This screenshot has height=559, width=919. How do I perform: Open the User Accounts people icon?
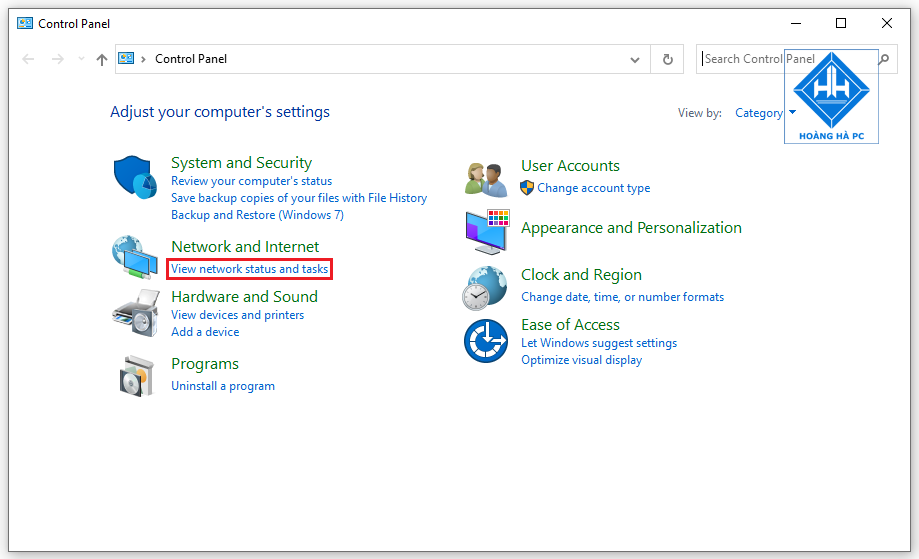pyautogui.click(x=486, y=180)
